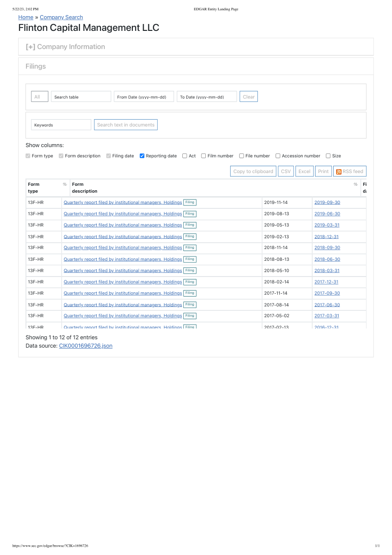Open reporting date 2018-06-30 link
The image size is (392, 555).
327,259
